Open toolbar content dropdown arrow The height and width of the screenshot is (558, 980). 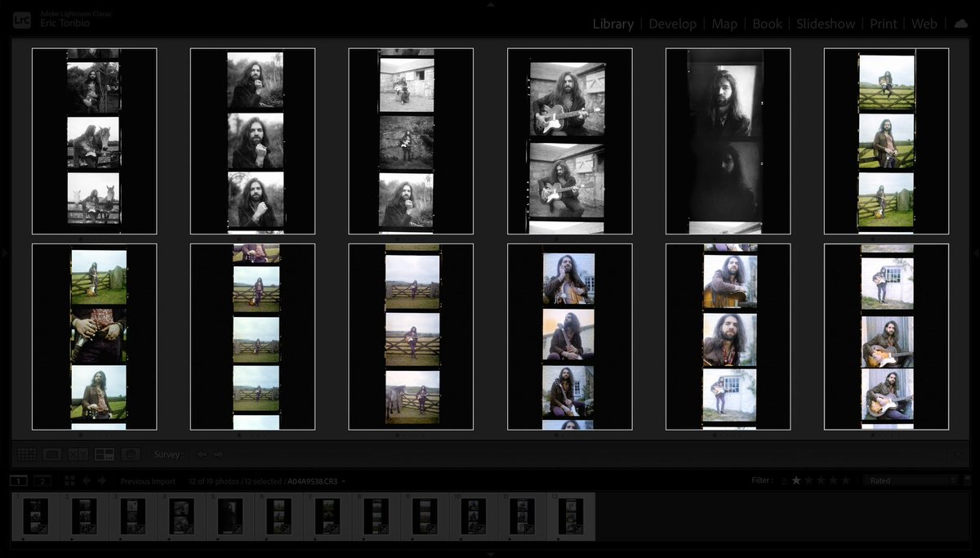pyautogui.click(x=959, y=453)
